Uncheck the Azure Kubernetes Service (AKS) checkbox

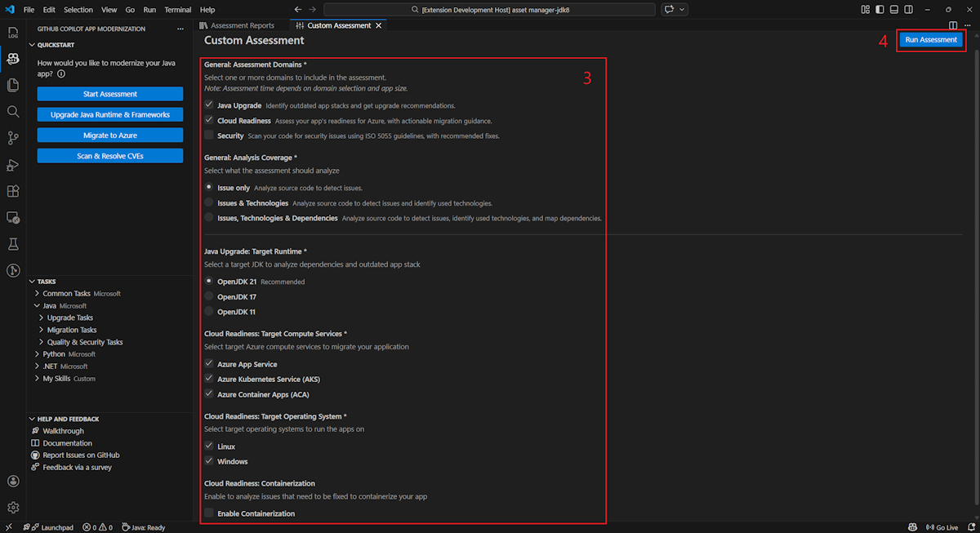209,380
